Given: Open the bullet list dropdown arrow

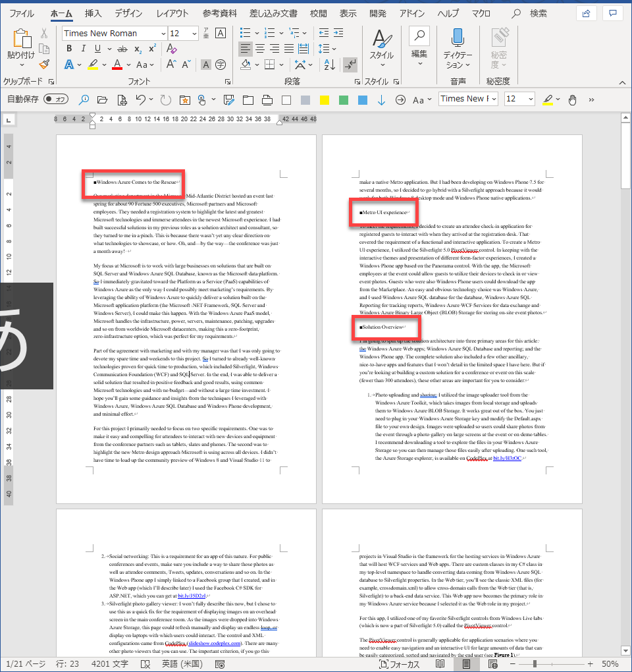Looking at the screenshot, I should [x=255, y=34].
